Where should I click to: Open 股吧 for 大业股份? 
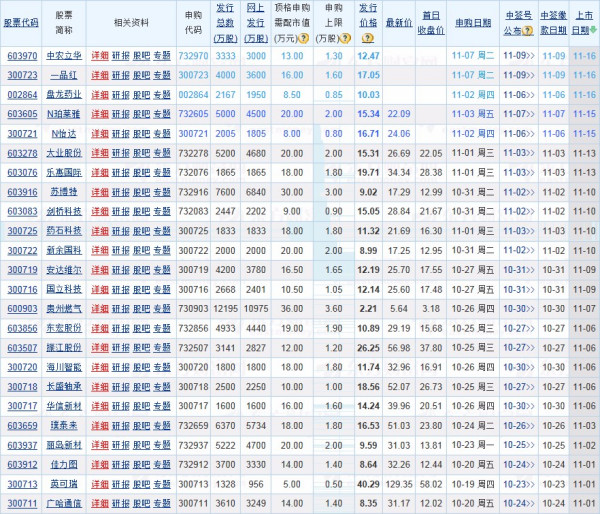142,153
